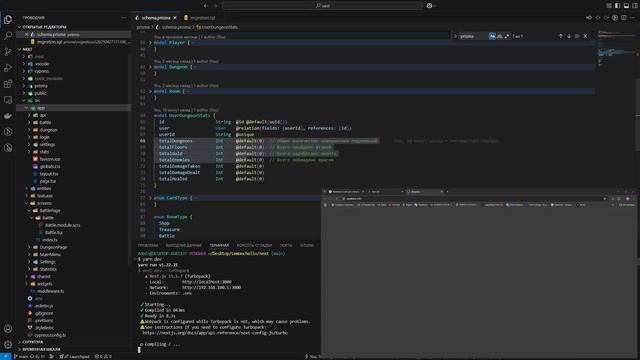Toggle Use Regular Expression in find widget

507,36
